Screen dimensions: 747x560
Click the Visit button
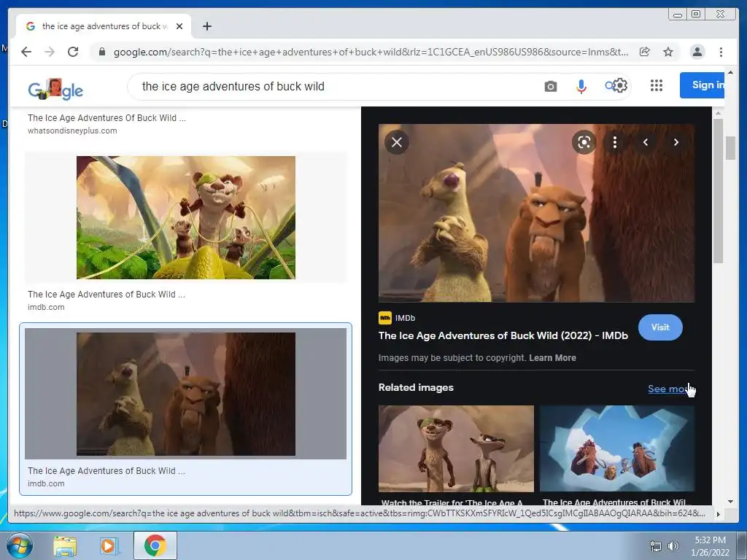pos(659,327)
